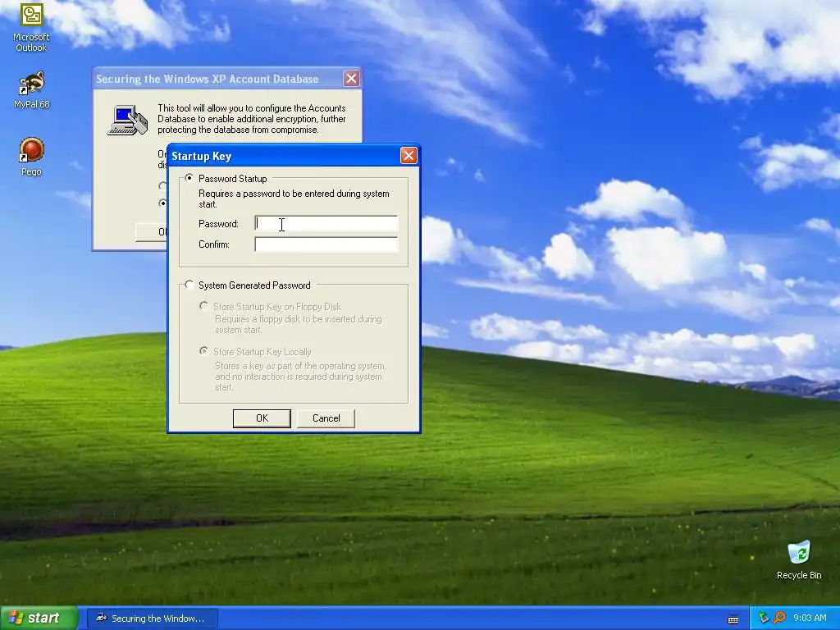Viewport: 840px width, 630px height.
Task: Click the partially hidden OK button in Securing dialog
Action: click(x=151, y=232)
